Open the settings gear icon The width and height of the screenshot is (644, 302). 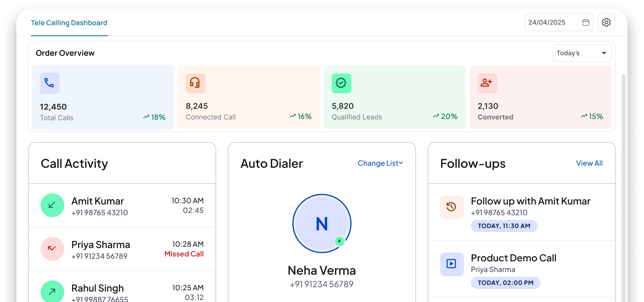click(x=606, y=22)
